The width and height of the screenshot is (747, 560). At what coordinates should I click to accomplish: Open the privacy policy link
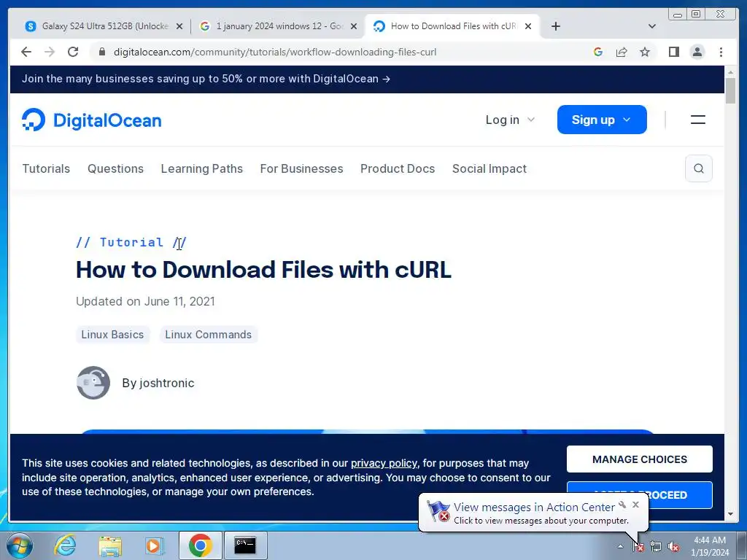[x=384, y=463]
